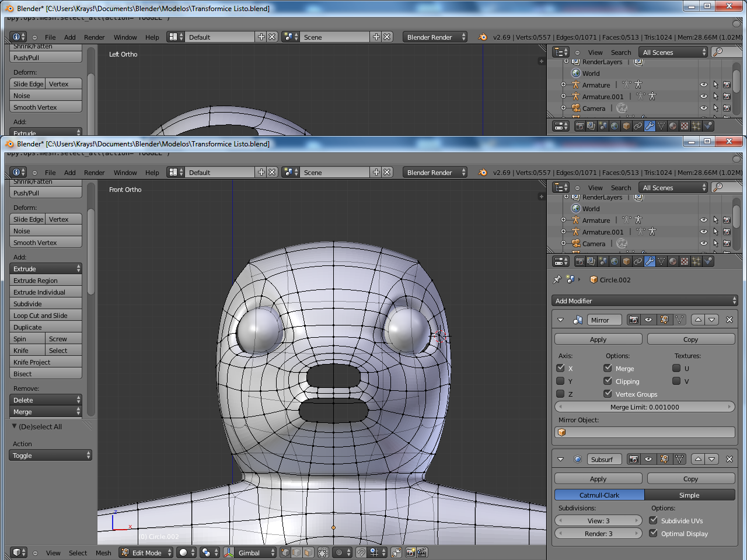Viewport: 747px width, 560px height.
Task: Open the Select menu in 3D header
Action: (78, 553)
